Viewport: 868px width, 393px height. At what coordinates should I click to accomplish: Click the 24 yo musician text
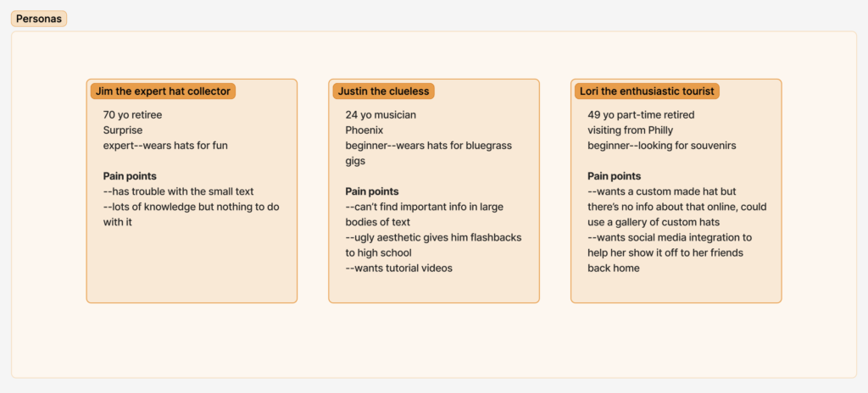(381, 115)
